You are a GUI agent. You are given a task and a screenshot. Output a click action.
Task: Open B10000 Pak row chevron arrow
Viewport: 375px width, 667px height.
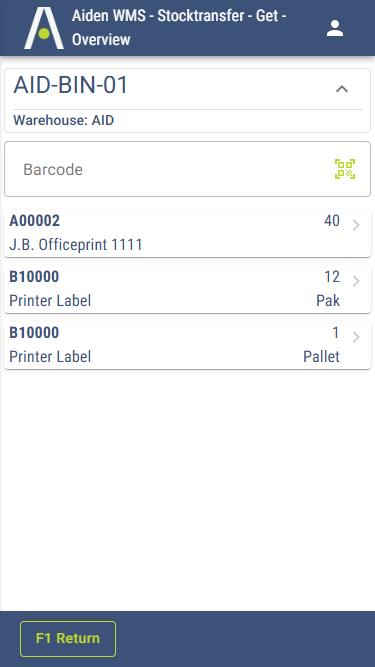coord(356,281)
